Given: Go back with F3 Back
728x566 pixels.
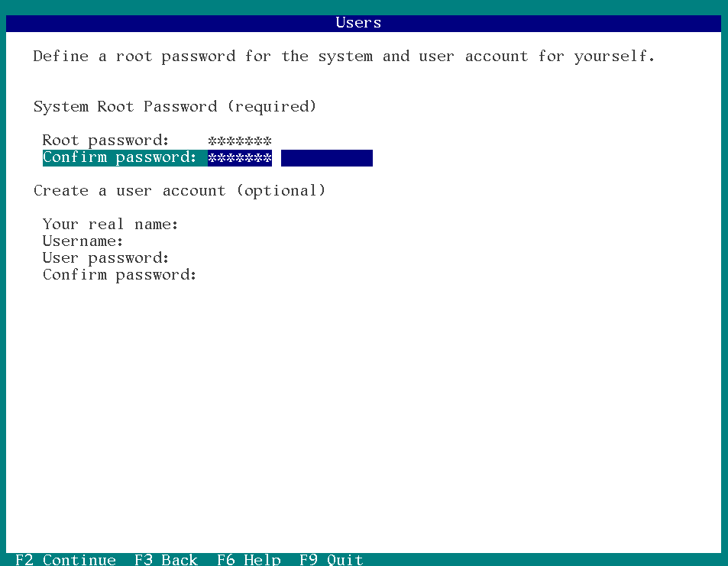Looking at the screenshot, I should (167, 559).
